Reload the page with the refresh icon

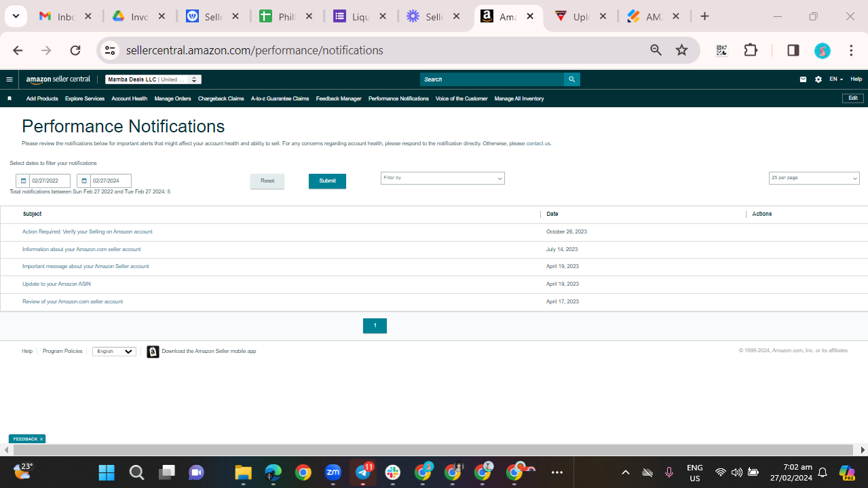[75, 50]
